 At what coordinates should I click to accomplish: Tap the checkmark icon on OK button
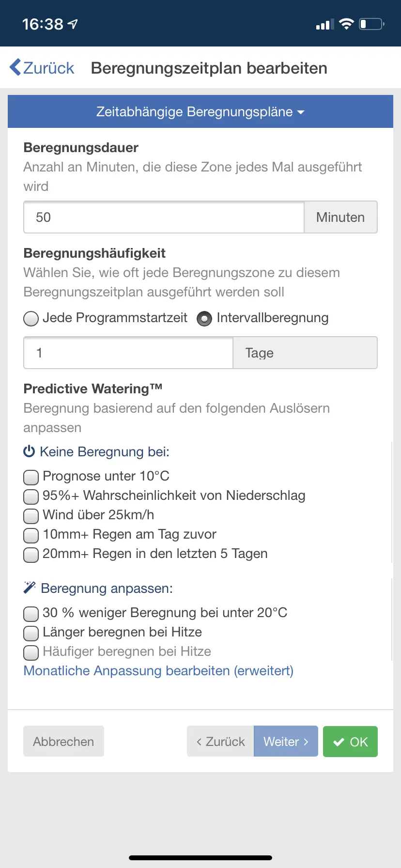pyautogui.click(x=339, y=742)
